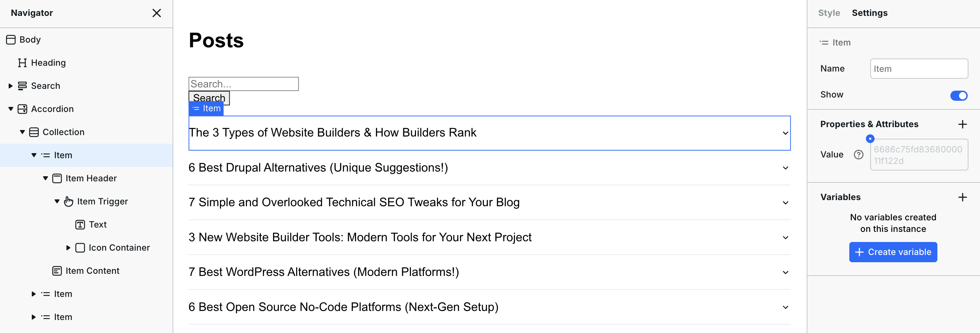Click the blue binding dot above Value
Screen dimensions: 980x333
[870, 139]
